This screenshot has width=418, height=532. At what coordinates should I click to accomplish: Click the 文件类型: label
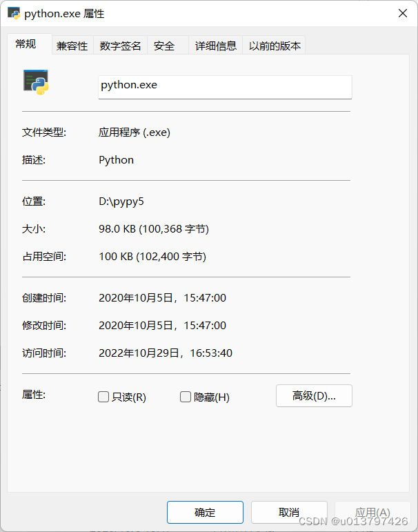tap(44, 132)
